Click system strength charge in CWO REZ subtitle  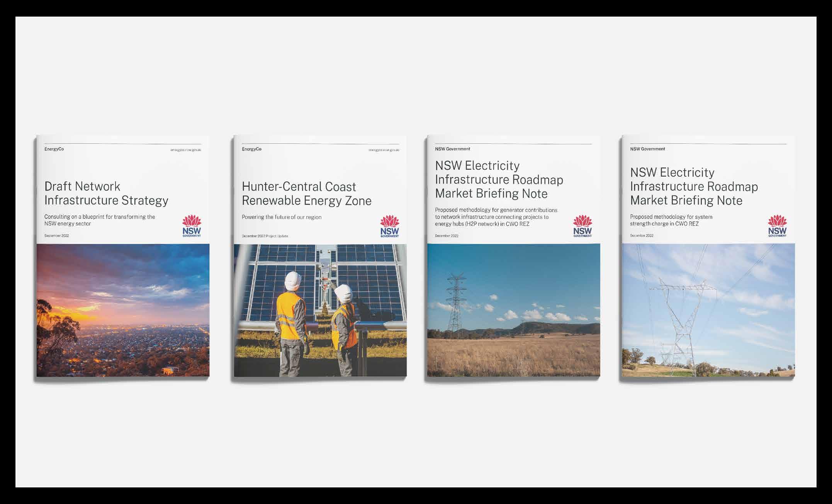coord(671,220)
